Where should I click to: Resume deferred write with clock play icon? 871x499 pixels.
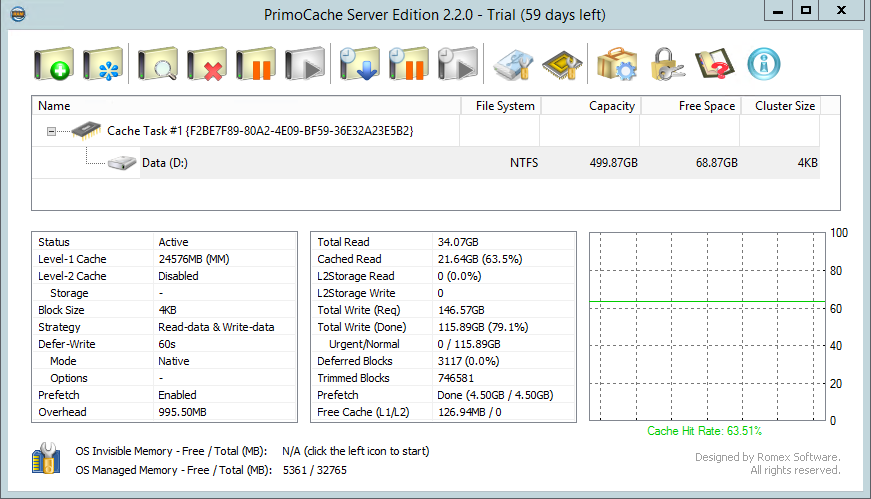click(x=457, y=64)
